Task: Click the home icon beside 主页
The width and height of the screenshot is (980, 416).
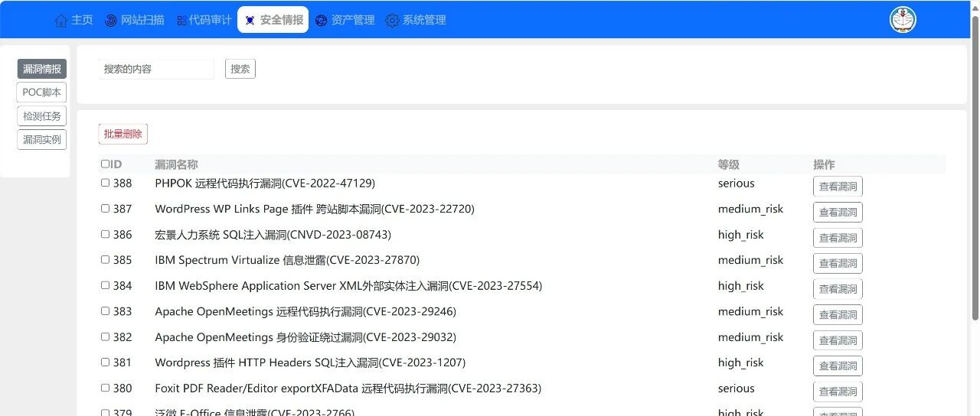Action: pyautogui.click(x=61, y=21)
